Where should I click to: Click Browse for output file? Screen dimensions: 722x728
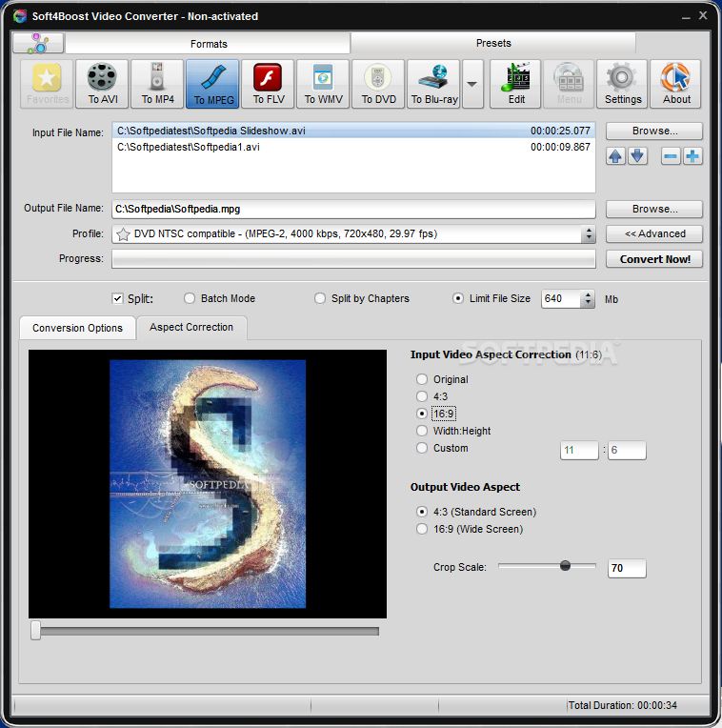point(654,209)
